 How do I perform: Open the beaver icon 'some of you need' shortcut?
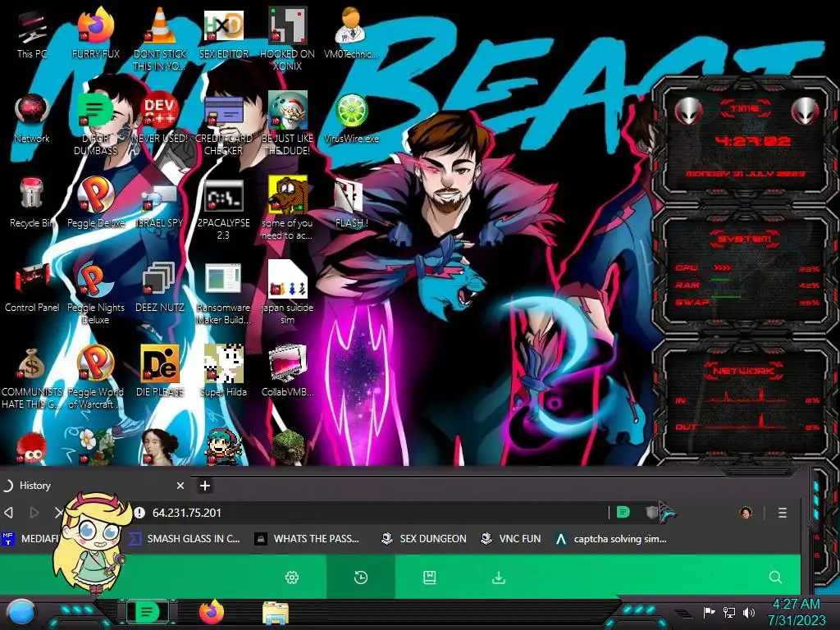(287, 209)
